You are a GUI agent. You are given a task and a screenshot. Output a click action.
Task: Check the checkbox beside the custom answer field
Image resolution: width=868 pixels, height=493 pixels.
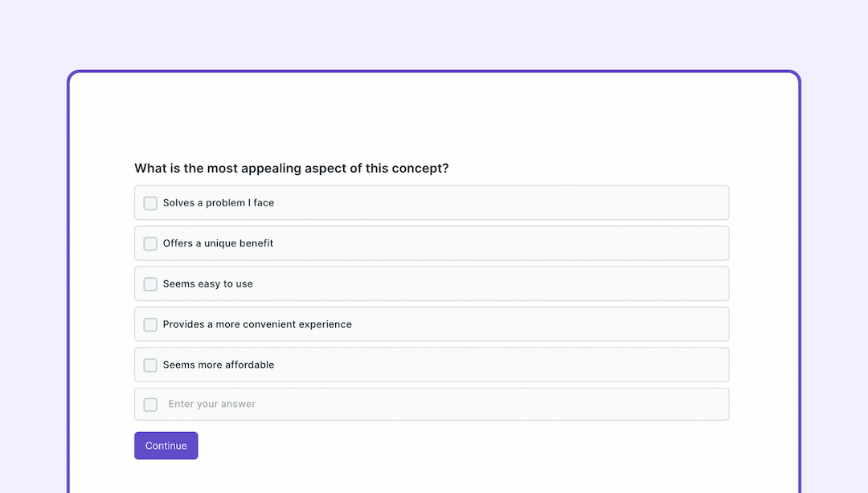pos(150,404)
